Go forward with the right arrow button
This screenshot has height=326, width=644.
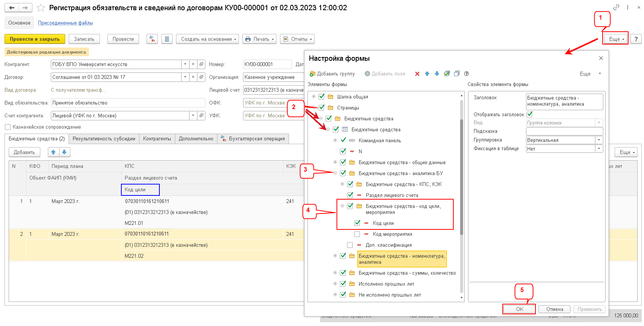(x=25, y=8)
